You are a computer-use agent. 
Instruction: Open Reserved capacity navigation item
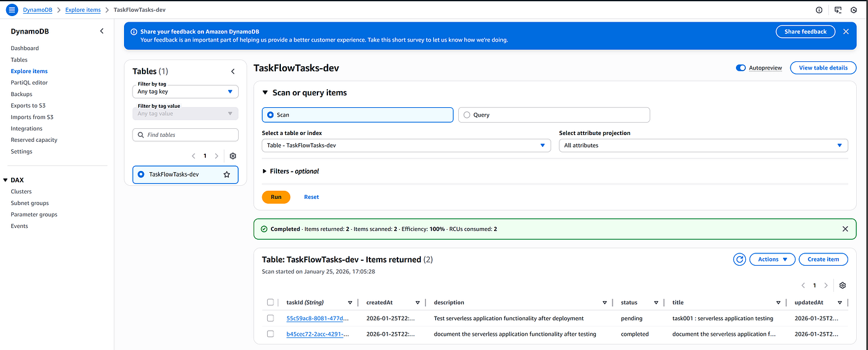pyautogui.click(x=34, y=140)
